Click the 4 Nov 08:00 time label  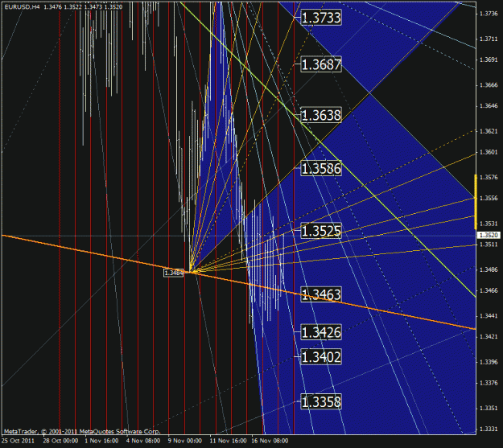click(x=143, y=441)
